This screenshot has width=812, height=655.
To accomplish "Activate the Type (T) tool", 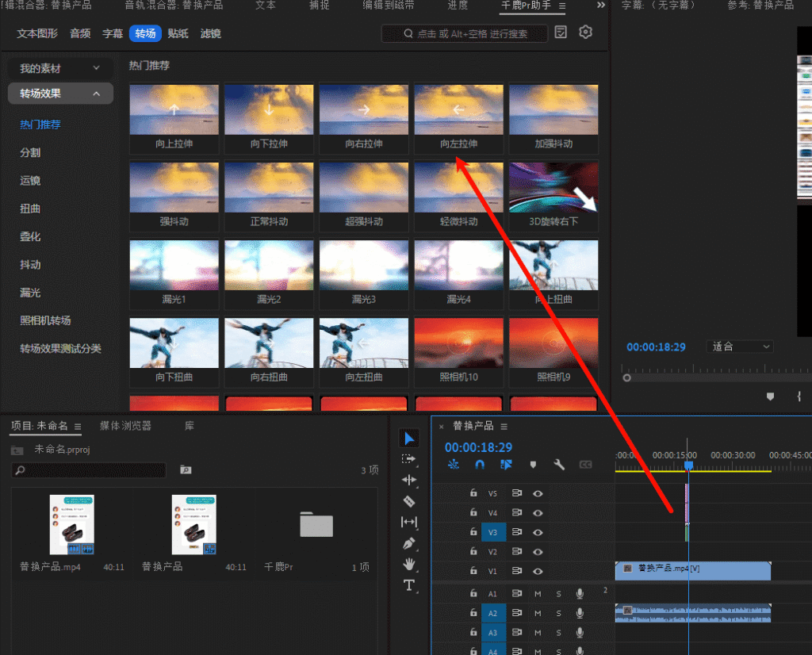I will tap(409, 585).
